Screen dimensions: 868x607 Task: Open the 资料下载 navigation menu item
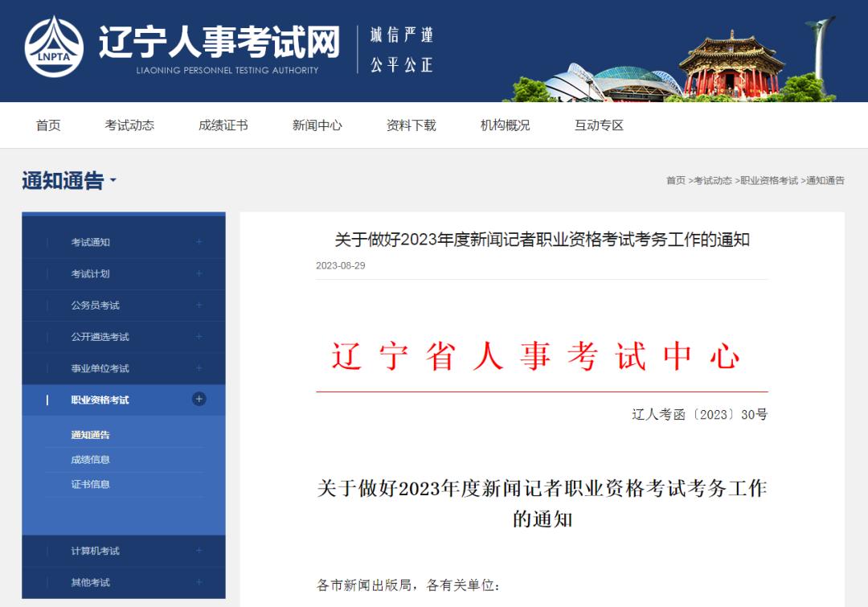point(411,125)
